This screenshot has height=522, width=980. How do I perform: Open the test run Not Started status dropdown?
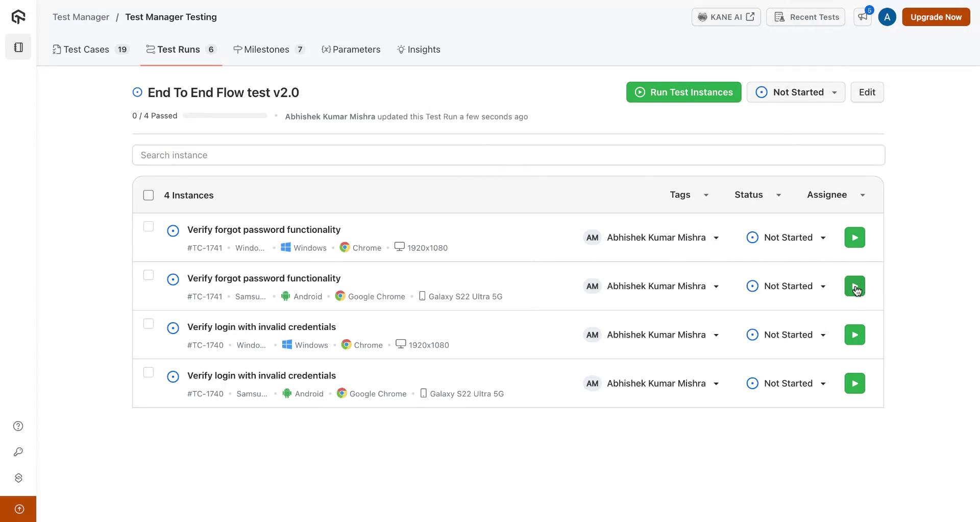click(796, 92)
